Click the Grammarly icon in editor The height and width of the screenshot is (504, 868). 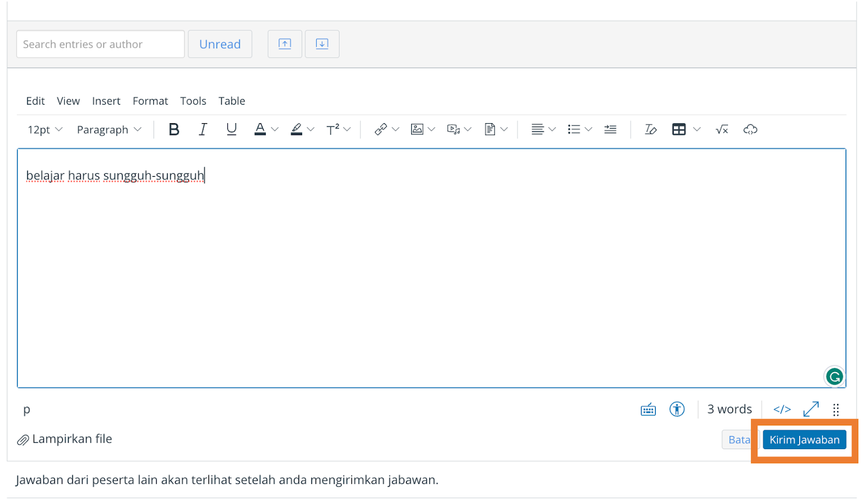[834, 377]
